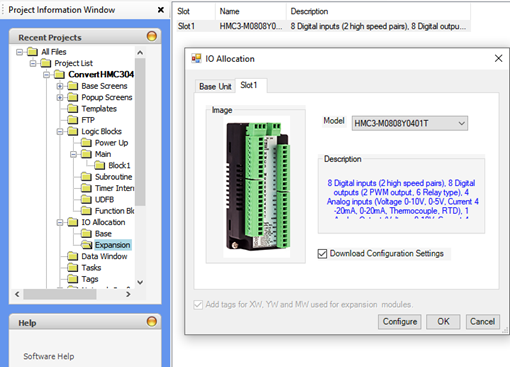Viewport: 510px width, 367px height.
Task: Click the UDFB folder icon
Action: (86, 199)
